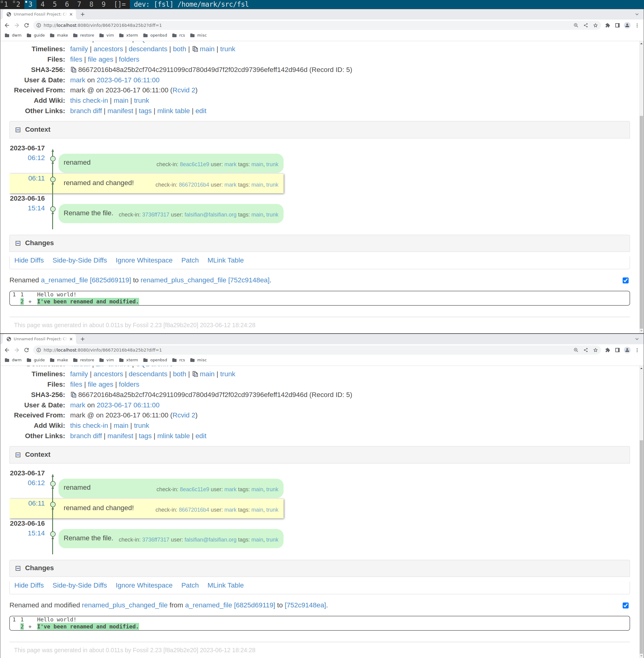Open the profile avatar icon in bottom browser
The image size is (644, 658).
click(627, 350)
